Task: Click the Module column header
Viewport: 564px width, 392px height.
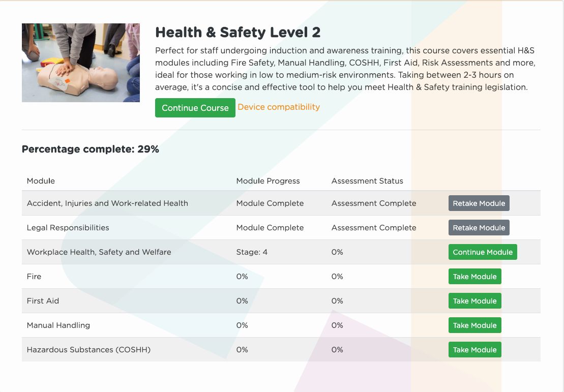Action: click(x=41, y=181)
